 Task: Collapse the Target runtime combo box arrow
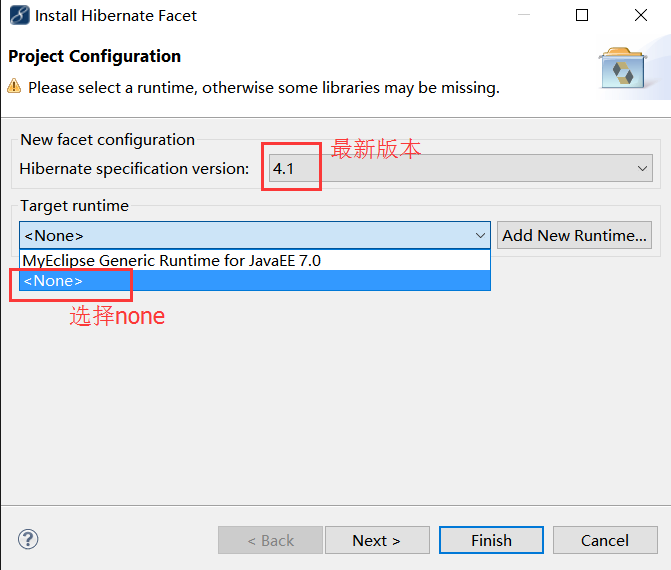tap(480, 236)
